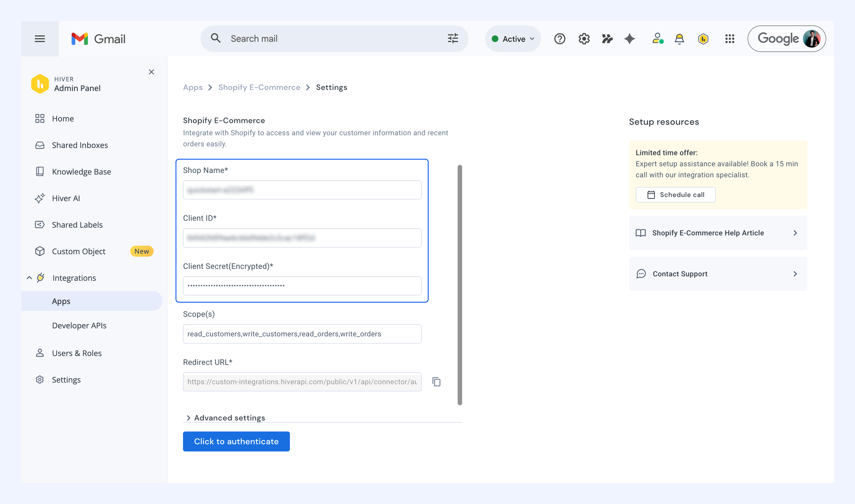Screen dimensions: 855x504
Task: Click the Custom Object cube icon
Action: click(40, 251)
